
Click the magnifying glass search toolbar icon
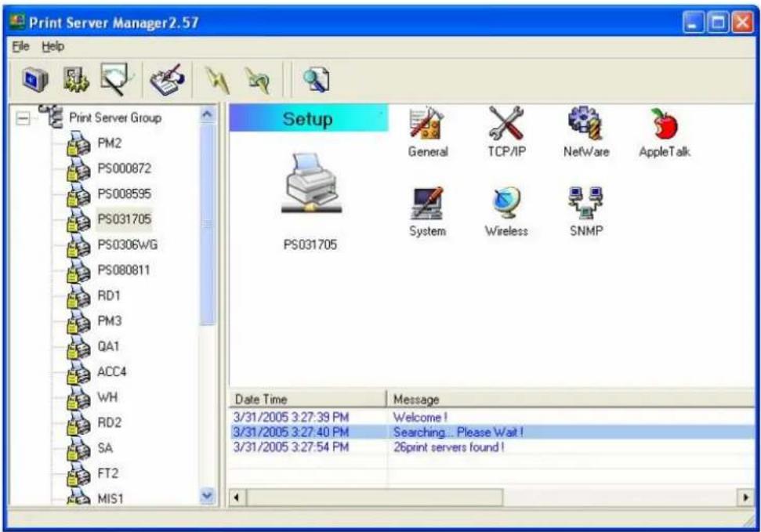tap(317, 80)
